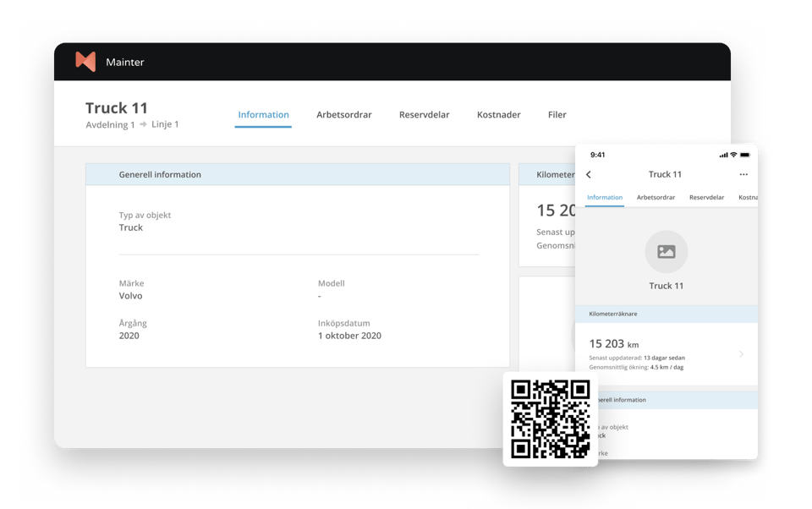
Task: Tap the mobile Arbetsordrar tab
Action: (656, 198)
